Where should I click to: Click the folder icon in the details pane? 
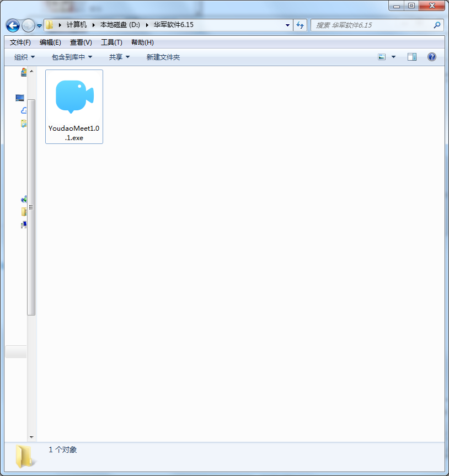[25, 456]
